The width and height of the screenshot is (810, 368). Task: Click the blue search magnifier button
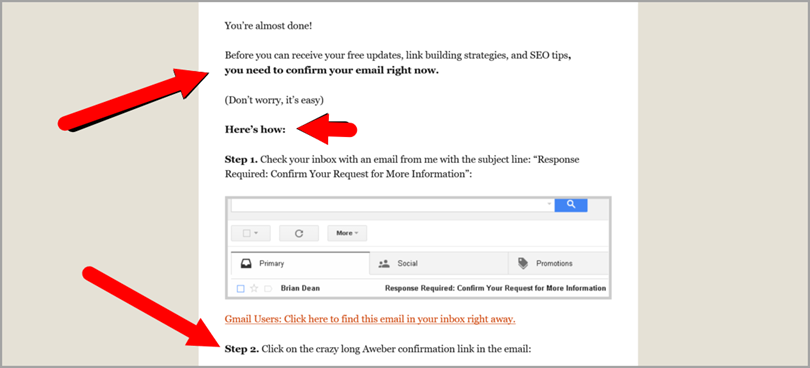click(571, 204)
